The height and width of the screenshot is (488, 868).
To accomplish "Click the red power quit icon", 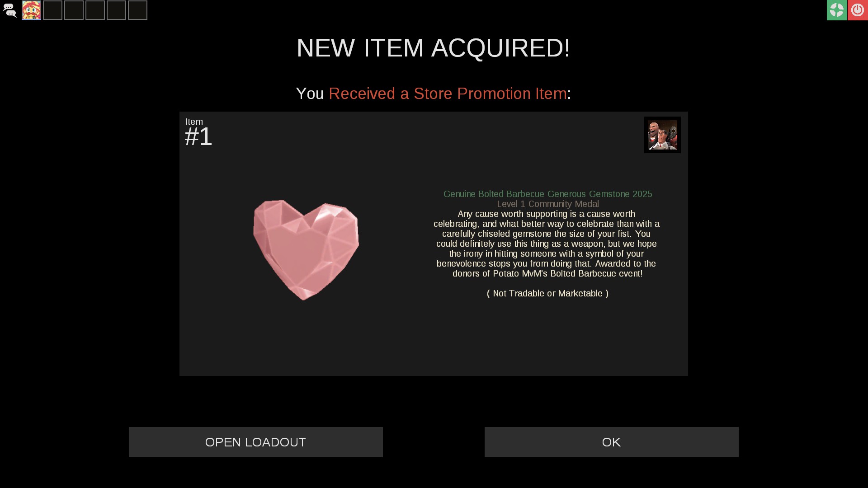I will [858, 10].
